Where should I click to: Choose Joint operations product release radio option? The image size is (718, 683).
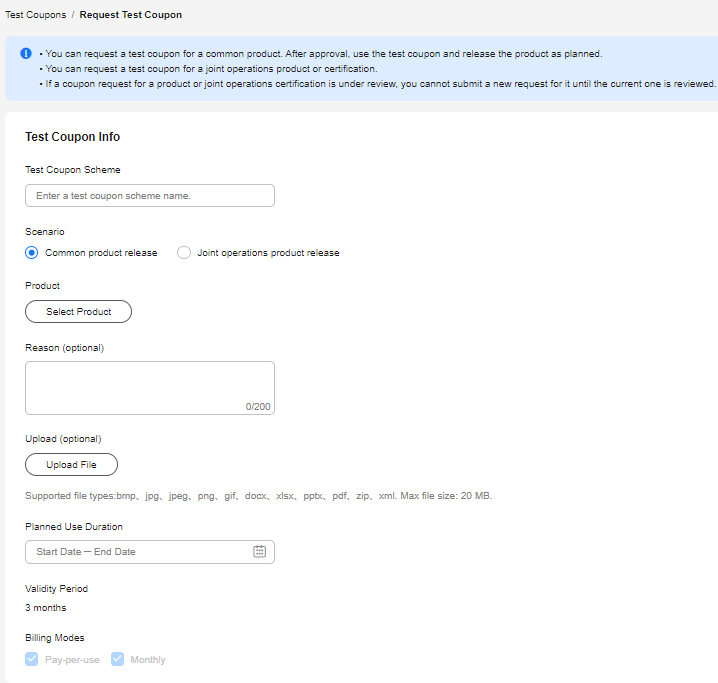(184, 253)
